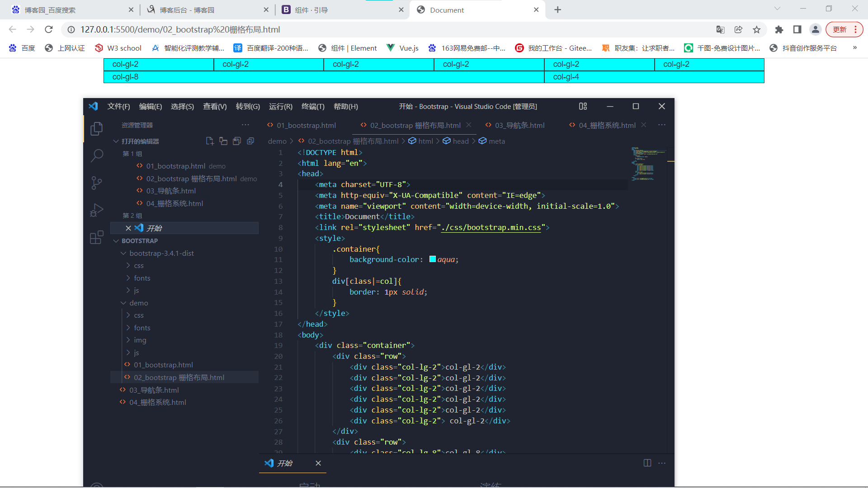Open the 终端(T) menu
The width and height of the screenshot is (868, 488).
(313, 107)
